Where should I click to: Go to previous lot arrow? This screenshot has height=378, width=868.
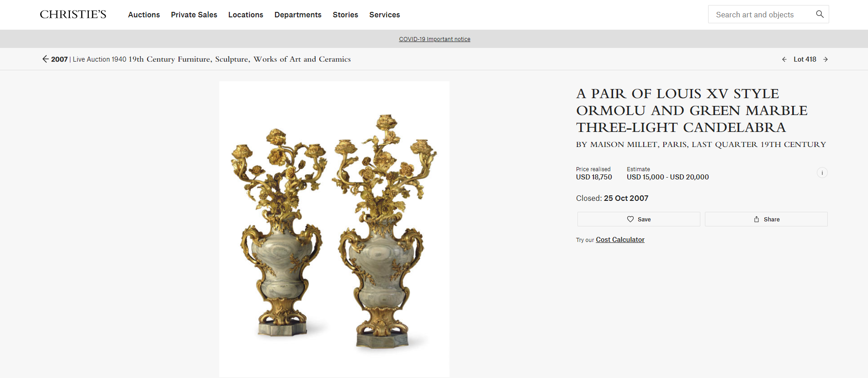tap(784, 59)
